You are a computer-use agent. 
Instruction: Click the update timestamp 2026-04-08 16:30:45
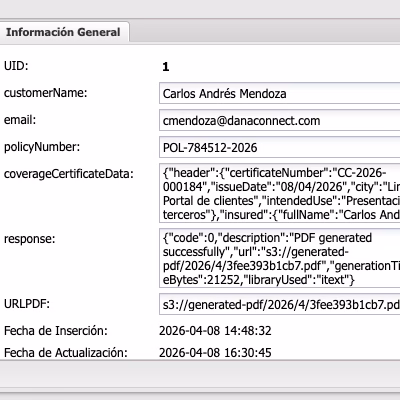(215, 353)
